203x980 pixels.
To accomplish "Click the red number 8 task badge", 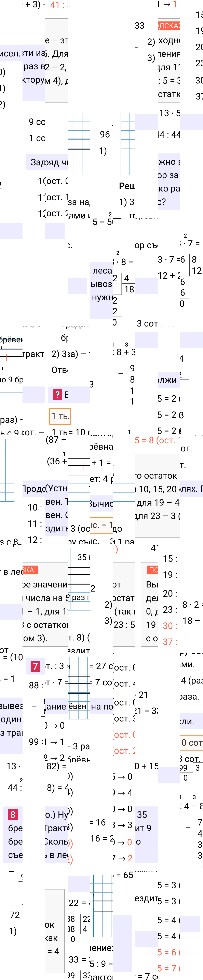I will point(13,814).
